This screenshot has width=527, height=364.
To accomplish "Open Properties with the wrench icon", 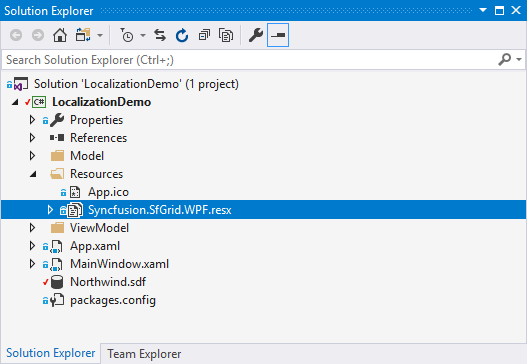I will (x=256, y=35).
